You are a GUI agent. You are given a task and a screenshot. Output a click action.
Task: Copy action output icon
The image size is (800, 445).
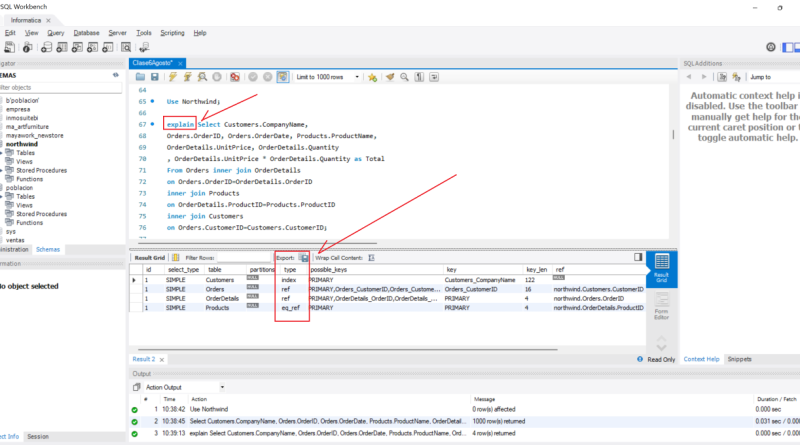(136, 387)
